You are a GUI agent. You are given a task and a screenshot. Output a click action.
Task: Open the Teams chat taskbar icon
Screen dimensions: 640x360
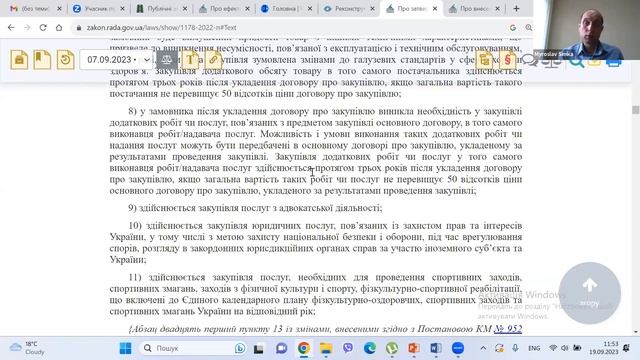coord(281,348)
